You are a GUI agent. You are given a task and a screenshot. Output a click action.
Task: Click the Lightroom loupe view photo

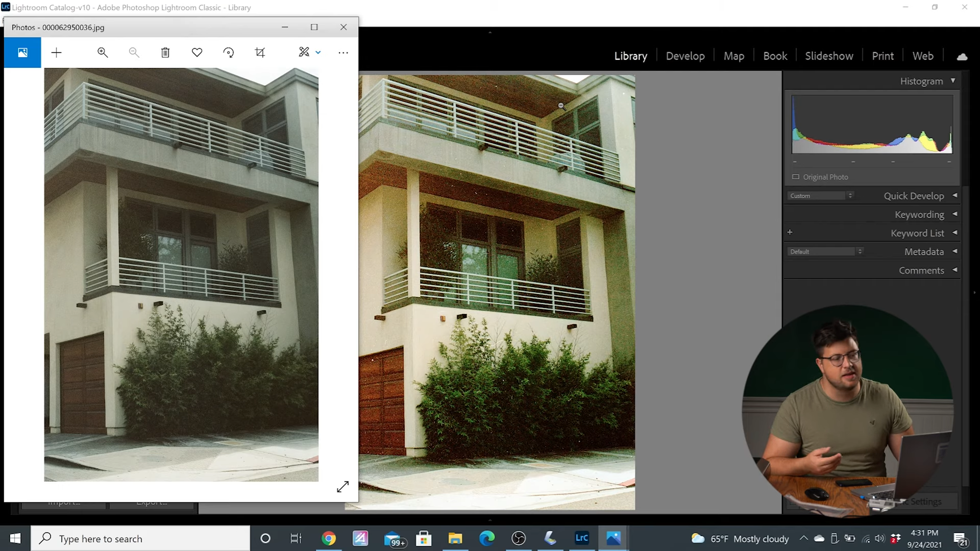pyautogui.click(x=497, y=292)
